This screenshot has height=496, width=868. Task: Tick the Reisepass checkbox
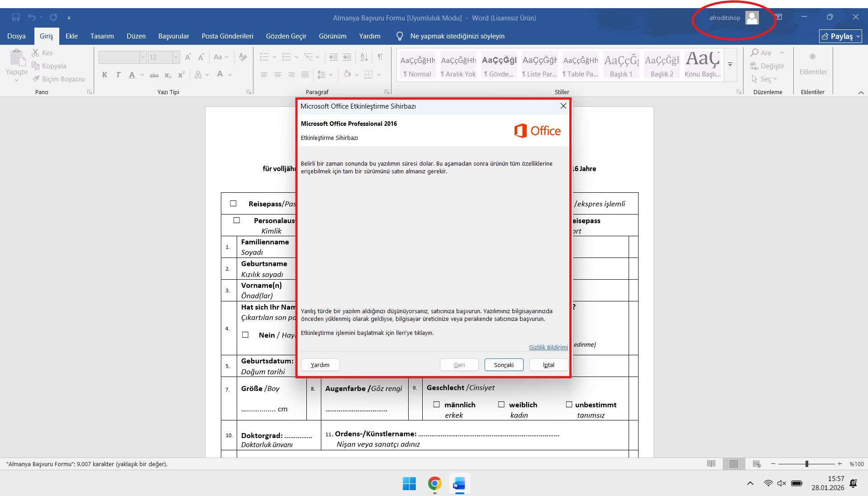coord(234,204)
